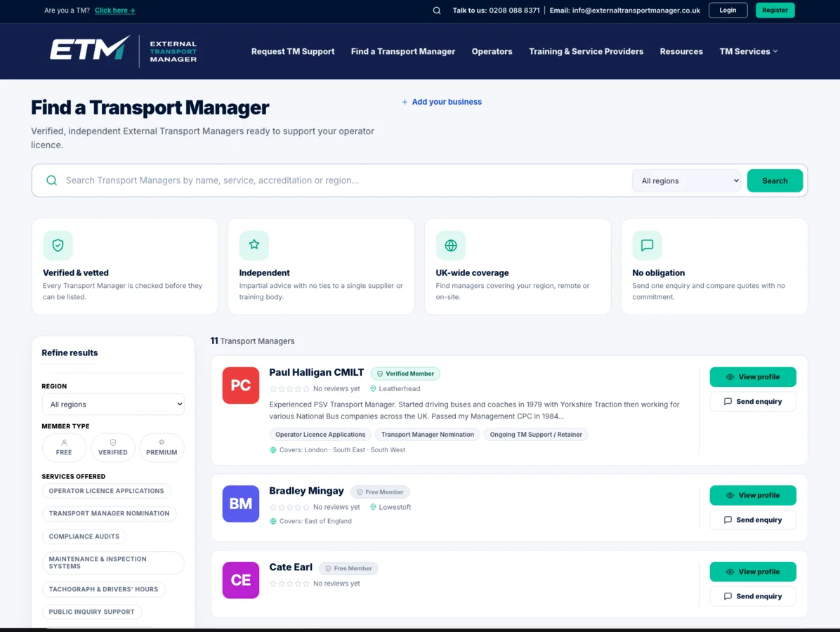Click the Verified & vetted shield icon
840x632 pixels.
[58, 245]
